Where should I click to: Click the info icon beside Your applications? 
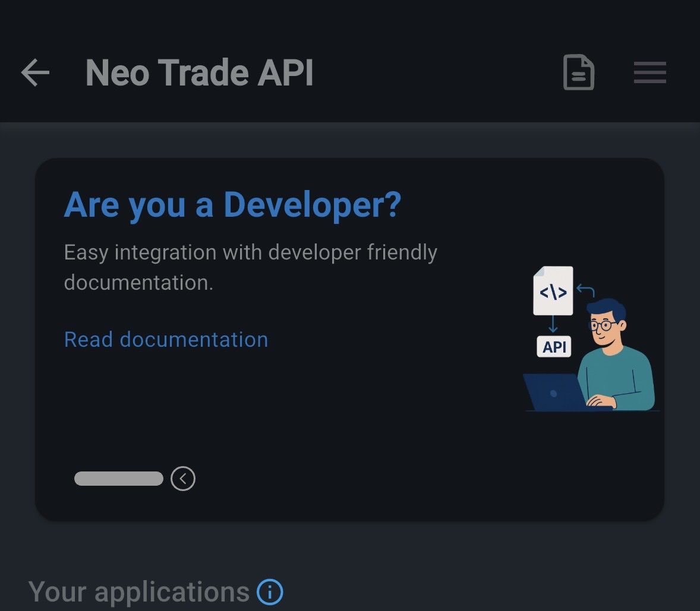tap(270, 592)
